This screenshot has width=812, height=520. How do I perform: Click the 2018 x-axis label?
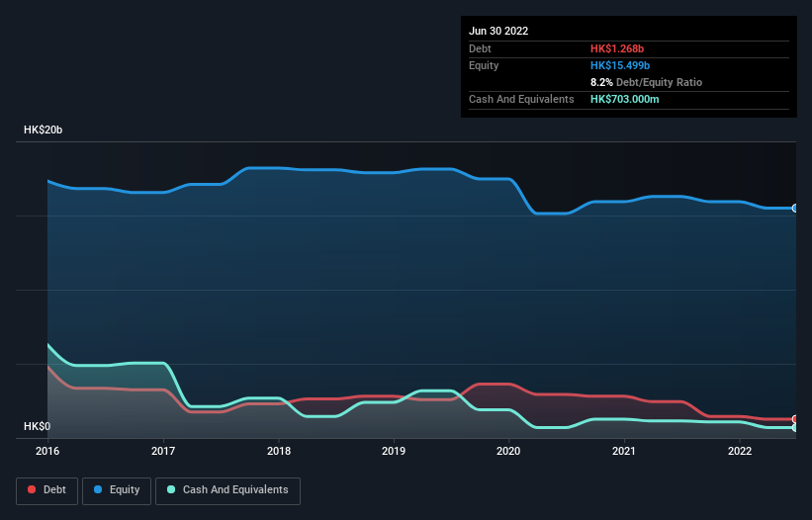[279, 451]
